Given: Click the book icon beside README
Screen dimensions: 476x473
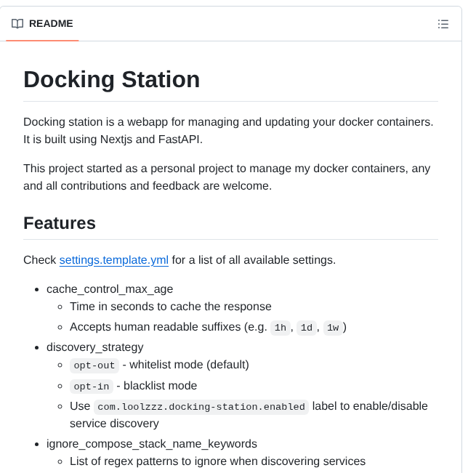Looking at the screenshot, I should pos(17,23).
